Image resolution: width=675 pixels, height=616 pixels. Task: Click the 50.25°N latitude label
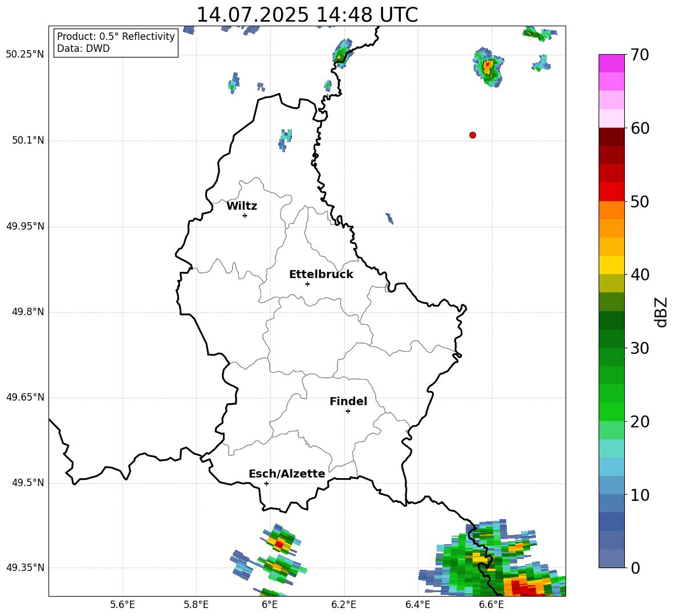tap(25, 55)
